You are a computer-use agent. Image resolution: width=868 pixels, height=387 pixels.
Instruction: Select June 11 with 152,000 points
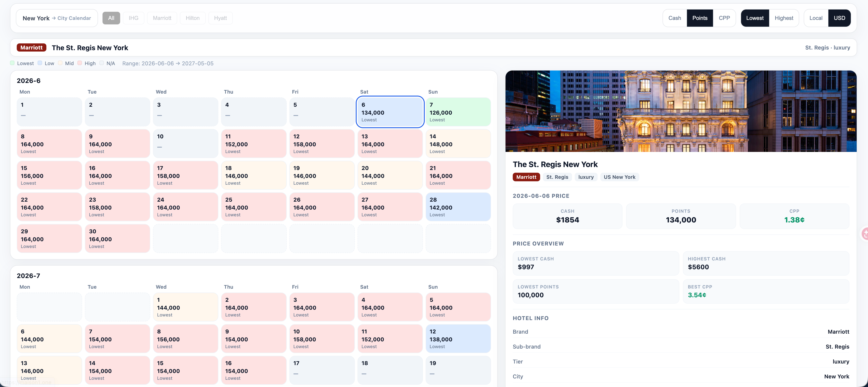254,143
